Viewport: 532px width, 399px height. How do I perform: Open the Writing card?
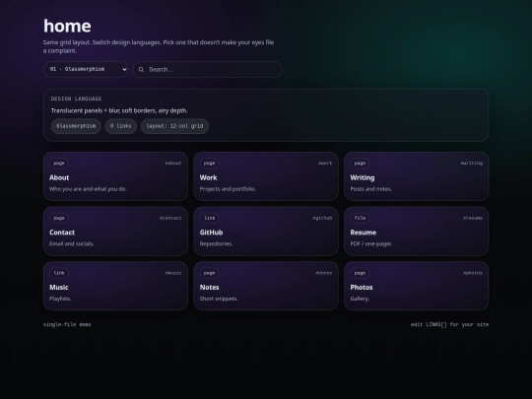(x=417, y=176)
